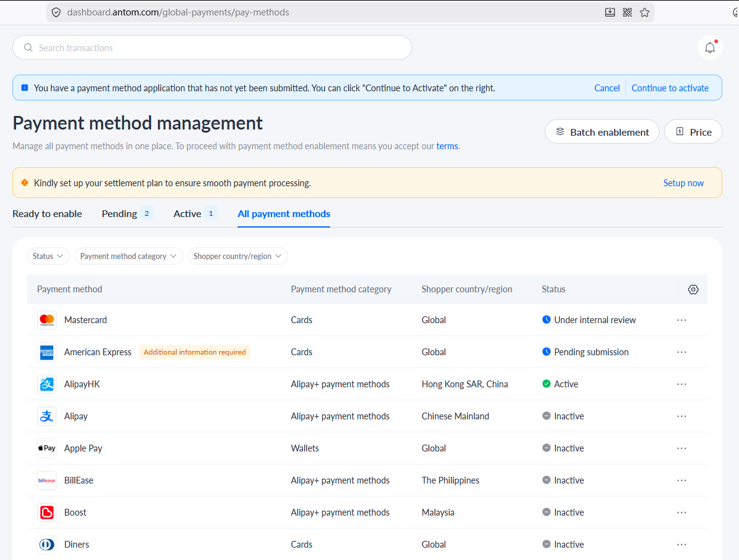Click the Payment method column header
This screenshot has height=560, width=739.
point(70,289)
